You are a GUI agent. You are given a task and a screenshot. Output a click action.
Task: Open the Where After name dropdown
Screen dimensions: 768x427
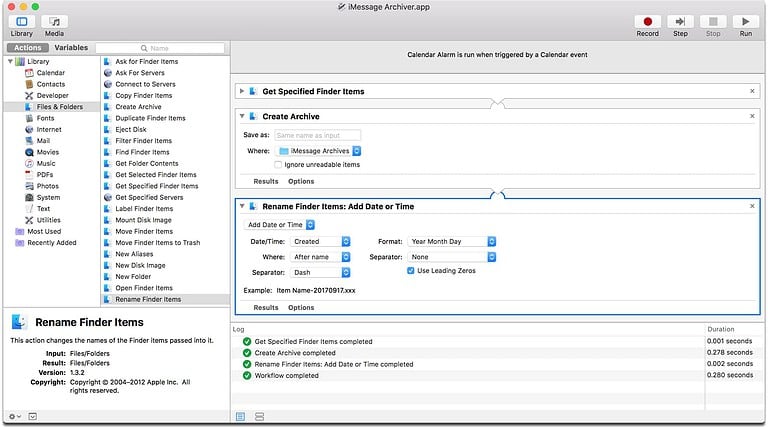click(320, 257)
